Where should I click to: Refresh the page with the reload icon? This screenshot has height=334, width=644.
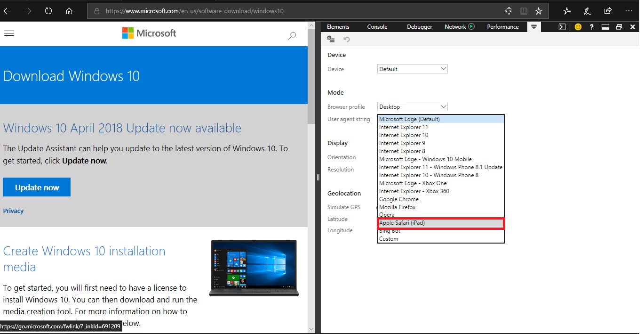(x=48, y=11)
